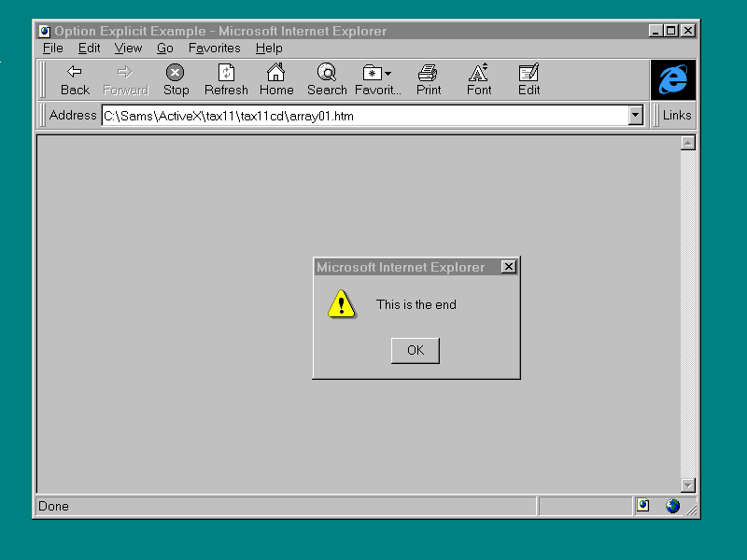Click the Print toolbar icon
Viewport: 747px width, 560px height.
pos(429,73)
